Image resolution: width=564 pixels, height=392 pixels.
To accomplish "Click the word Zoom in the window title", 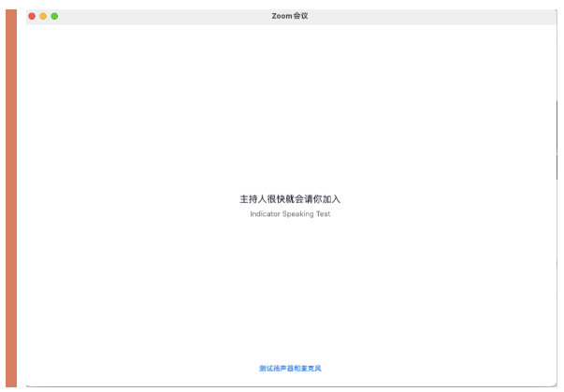I will pos(281,17).
